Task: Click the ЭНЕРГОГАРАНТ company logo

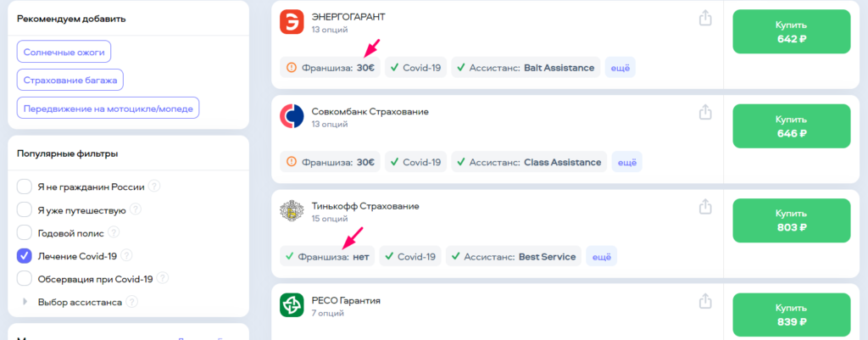Action: click(292, 23)
